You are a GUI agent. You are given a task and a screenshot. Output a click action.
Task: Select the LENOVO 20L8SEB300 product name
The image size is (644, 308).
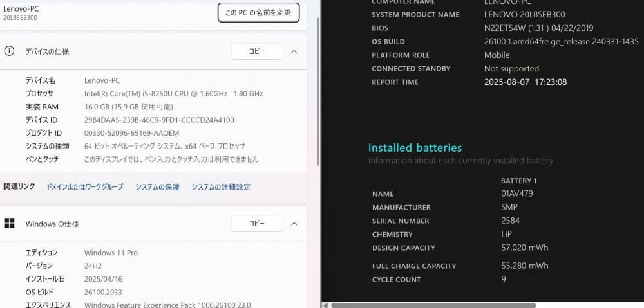coord(524,14)
